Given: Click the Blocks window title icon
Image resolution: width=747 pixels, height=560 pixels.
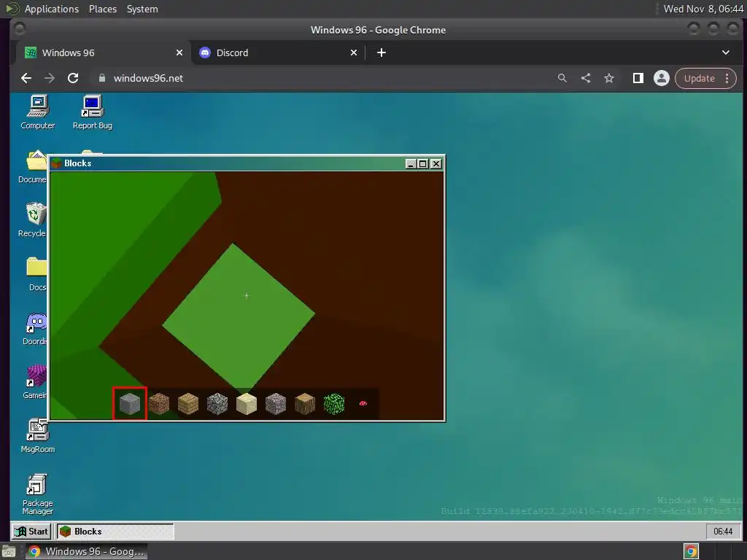Looking at the screenshot, I should click(57, 163).
